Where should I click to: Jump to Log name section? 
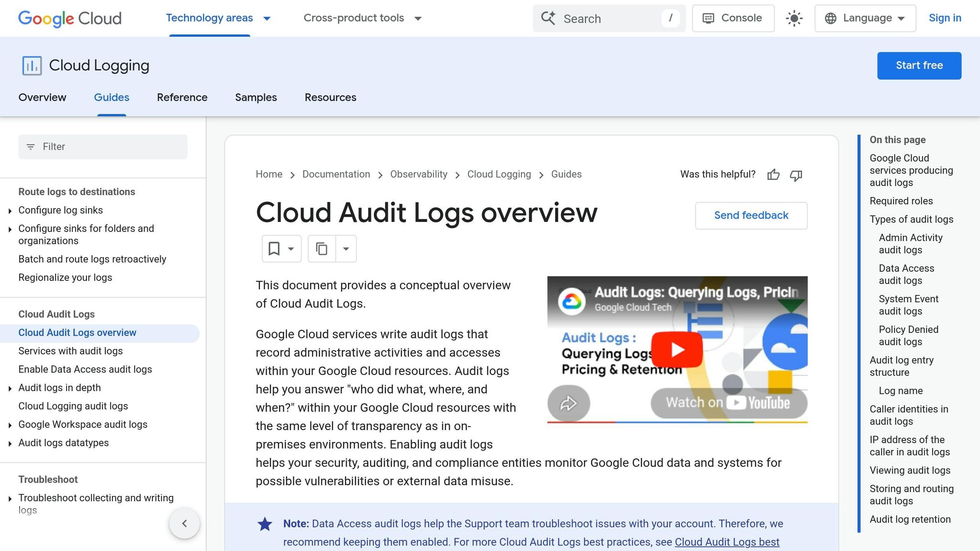(x=901, y=391)
